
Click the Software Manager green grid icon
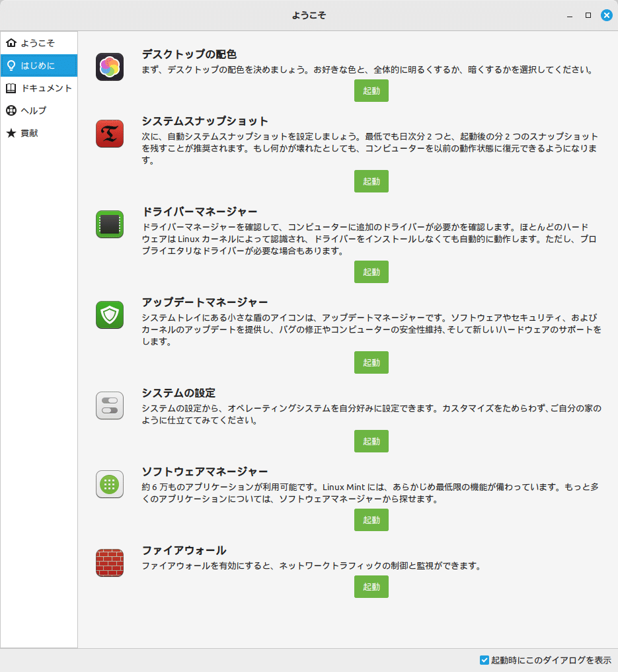110,484
